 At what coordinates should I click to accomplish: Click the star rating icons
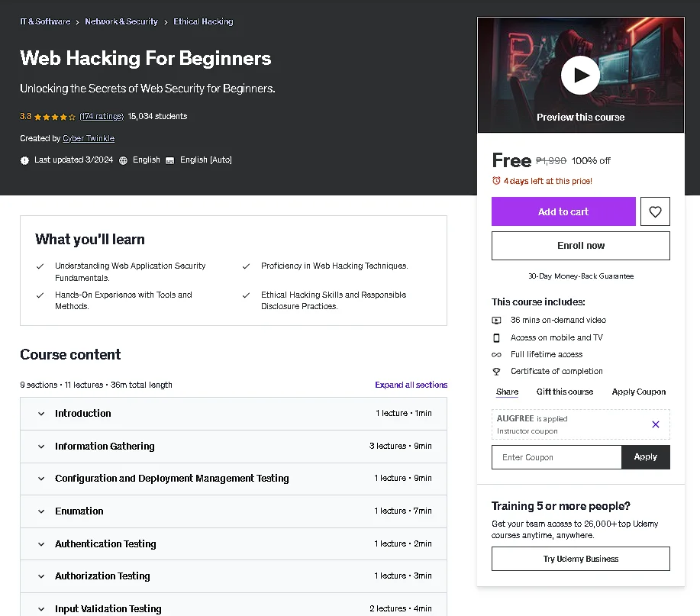click(55, 117)
